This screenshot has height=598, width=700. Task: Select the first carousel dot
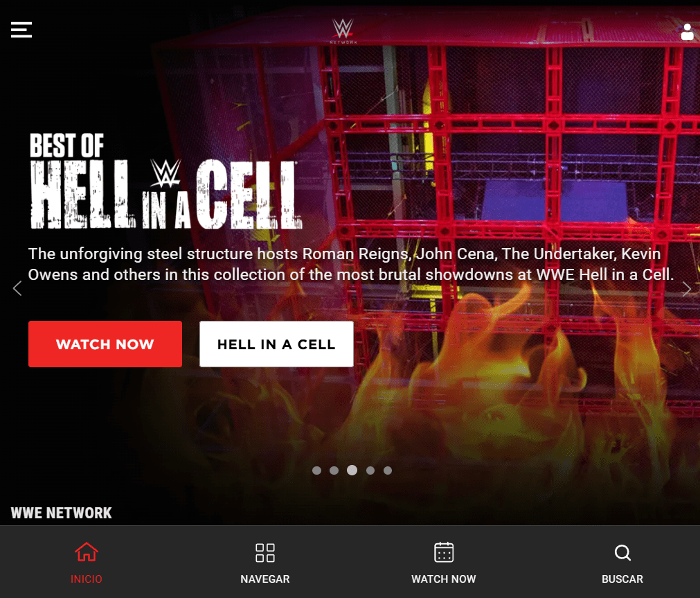tap(316, 471)
